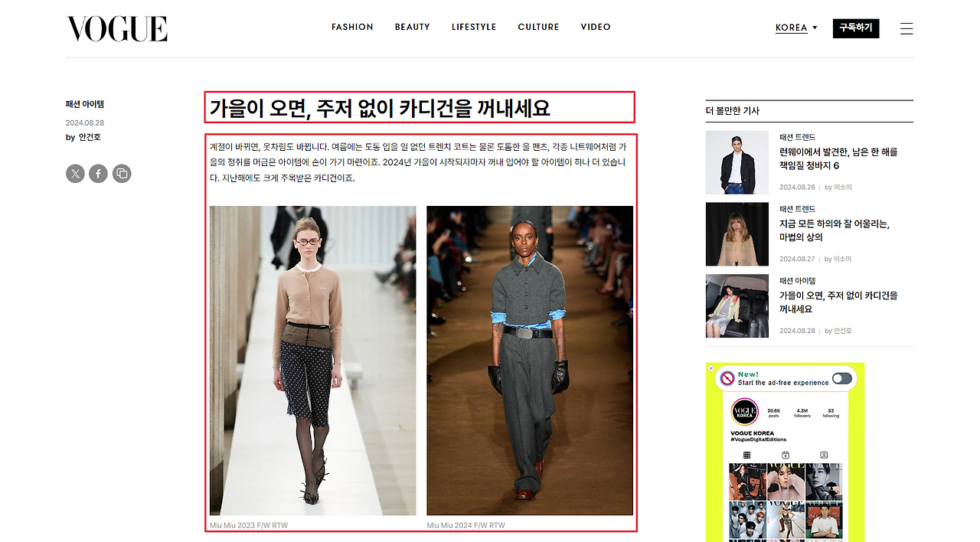Click the Vogue Korea Instagram ad image

point(785,452)
